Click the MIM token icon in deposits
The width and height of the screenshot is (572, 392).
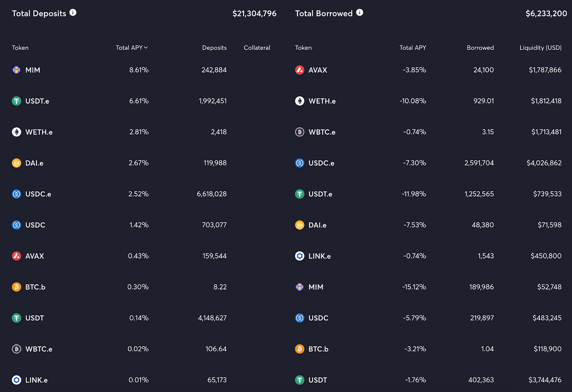pos(16,70)
